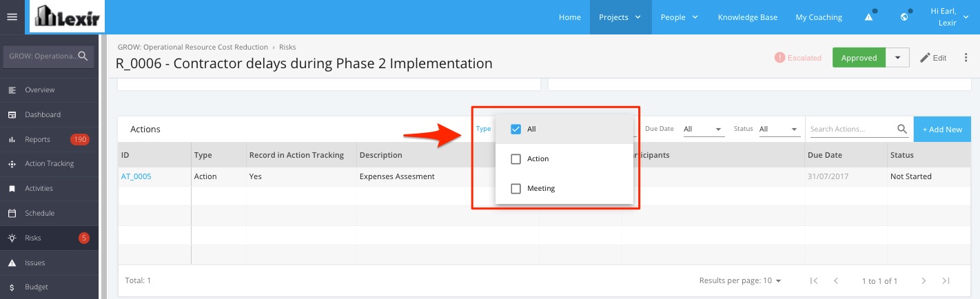Click the Not Started status cell
This screenshot has width=980, height=299.
click(910, 176)
